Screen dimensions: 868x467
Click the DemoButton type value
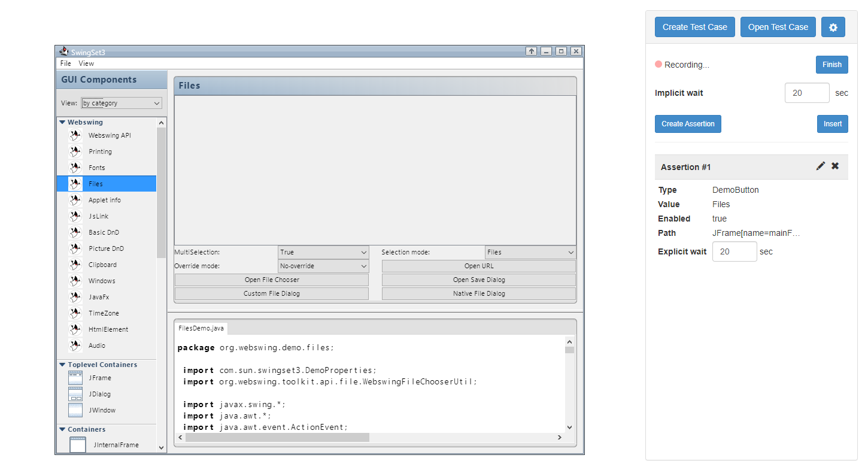tap(735, 190)
